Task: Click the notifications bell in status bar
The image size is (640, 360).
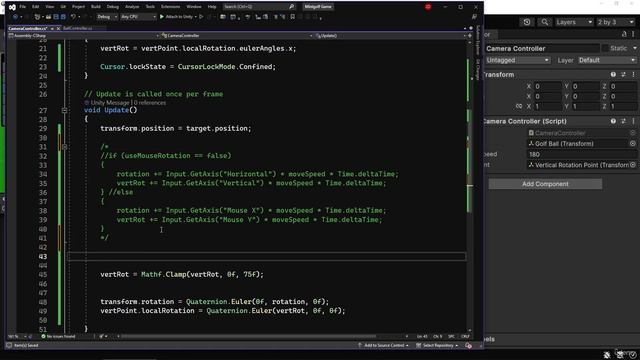Action: click(x=469, y=346)
